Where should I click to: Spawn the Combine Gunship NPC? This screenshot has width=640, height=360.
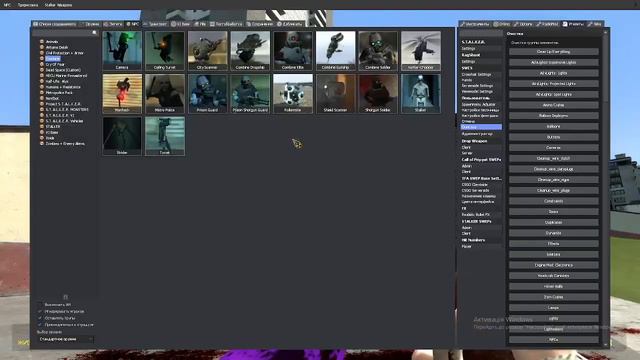(x=336, y=51)
